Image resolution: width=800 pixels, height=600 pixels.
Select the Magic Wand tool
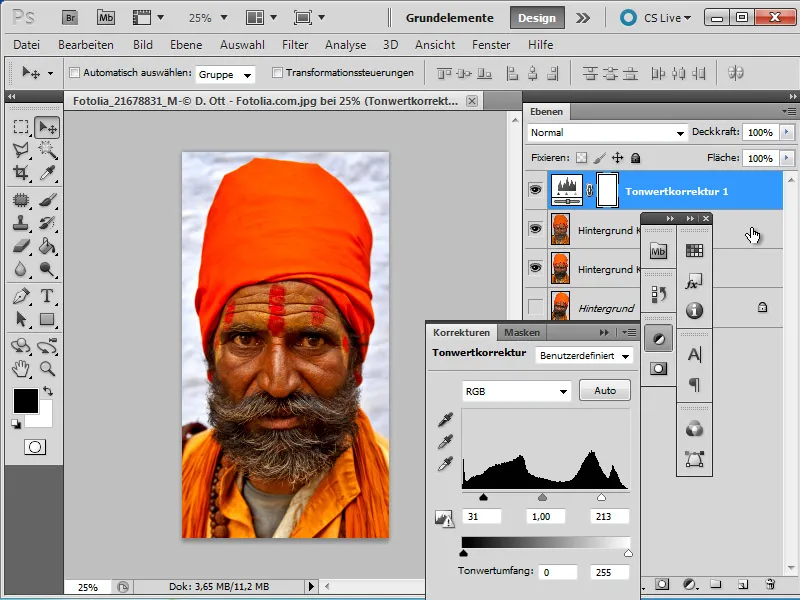[x=47, y=149]
